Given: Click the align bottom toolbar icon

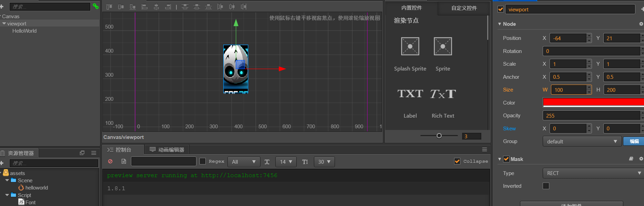Looking at the screenshot, I should tap(133, 7).
